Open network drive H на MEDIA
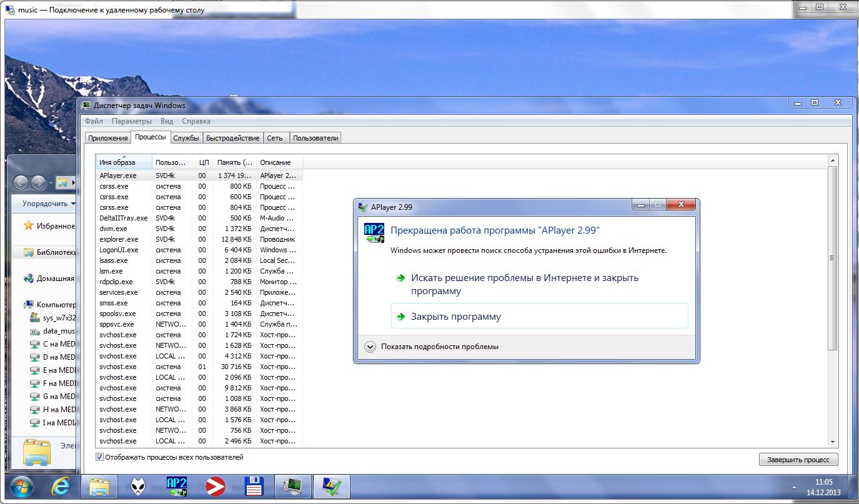 pos(52,410)
